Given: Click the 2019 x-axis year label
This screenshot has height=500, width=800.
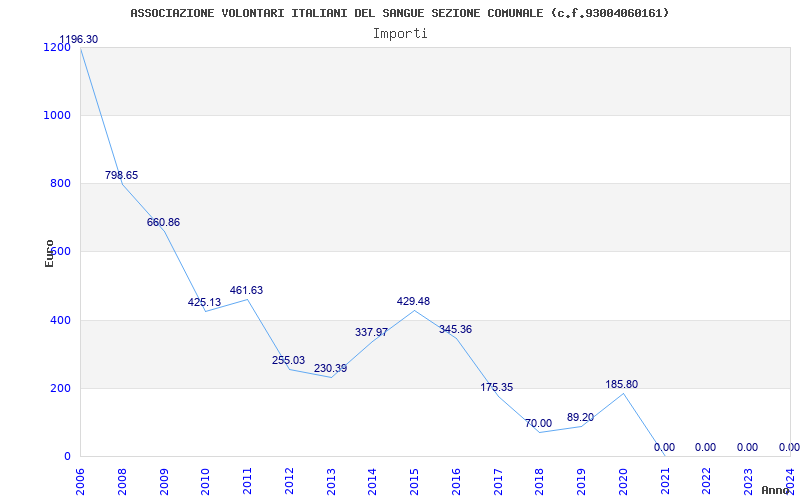Looking at the screenshot, I should pos(581,482).
